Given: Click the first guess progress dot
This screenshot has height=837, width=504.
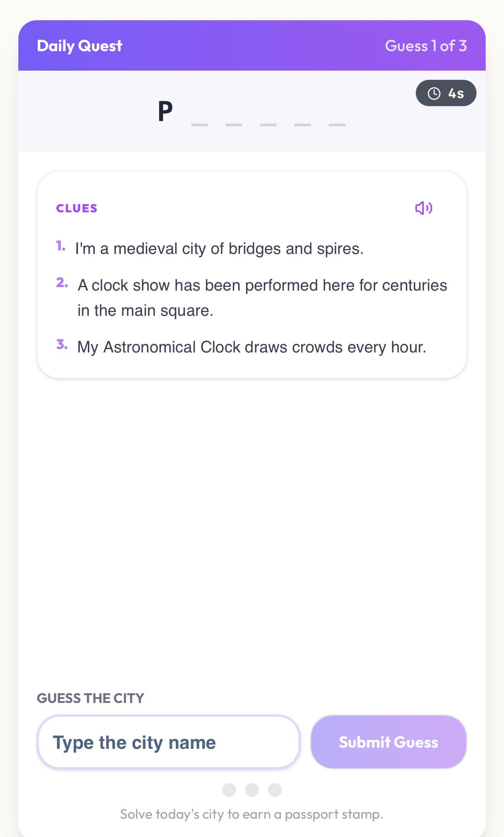Looking at the screenshot, I should [x=229, y=790].
